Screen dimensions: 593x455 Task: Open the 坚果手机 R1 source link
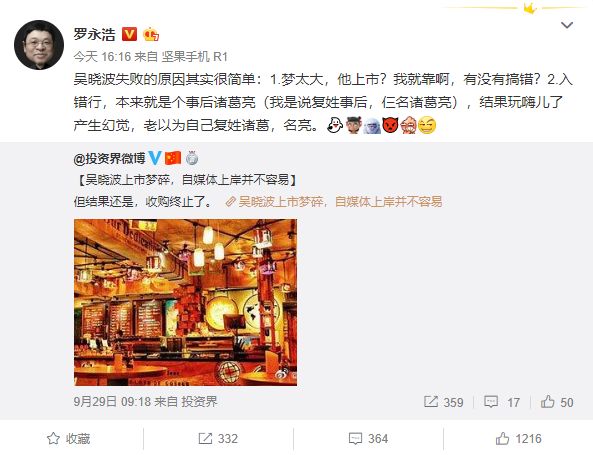pyautogui.click(x=194, y=57)
